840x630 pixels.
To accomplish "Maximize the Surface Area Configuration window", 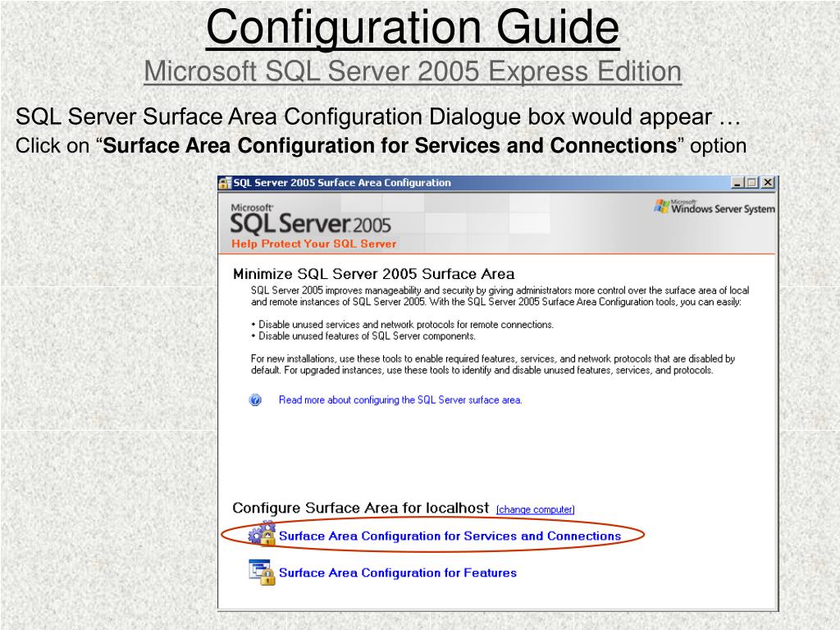I will 752,183.
